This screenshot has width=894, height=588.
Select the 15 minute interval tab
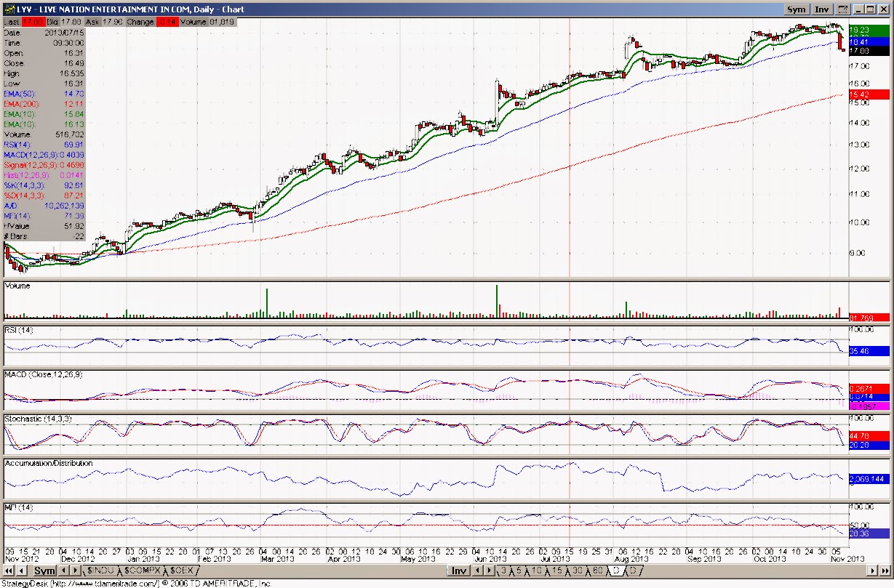(557, 571)
